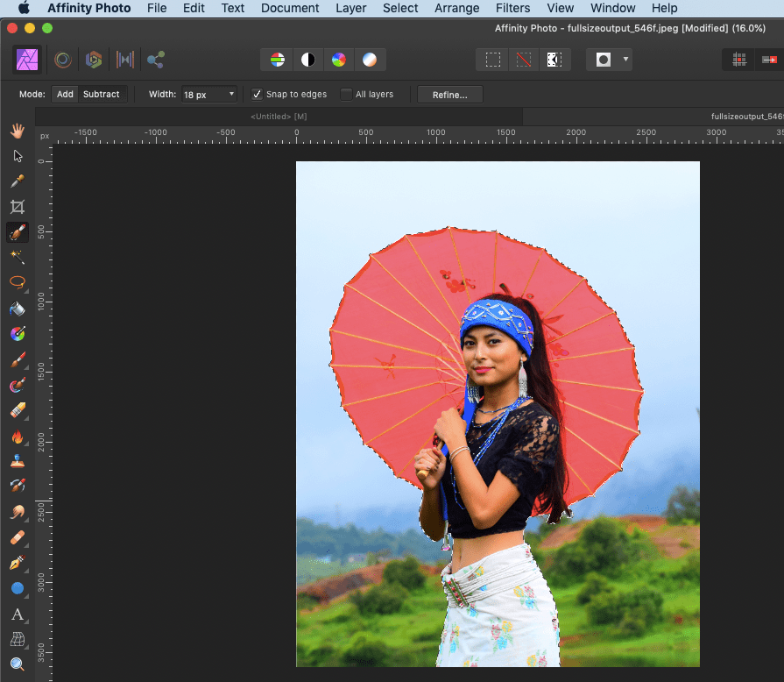The height and width of the screenshot is (682, 784).
Task: Pick the Color Picker eyedropper tool
Action: [17, 181]
